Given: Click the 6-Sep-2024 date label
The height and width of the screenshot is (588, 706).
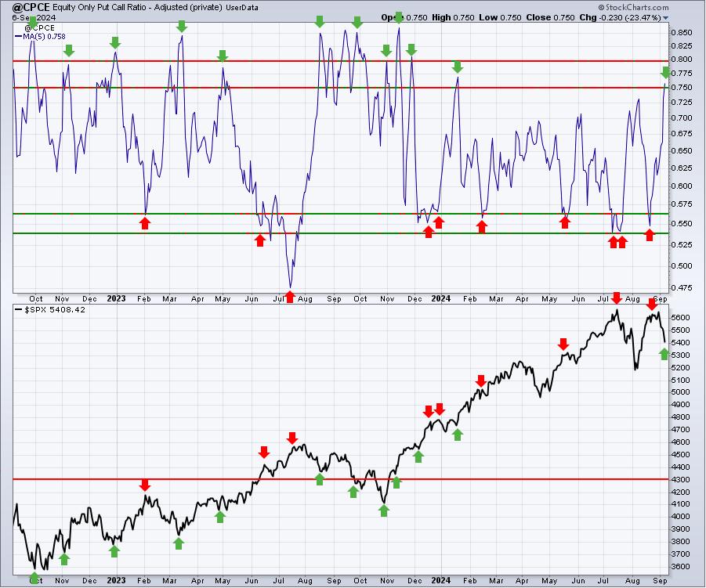Looking at the screenshot, I should [x=34, y=17].
